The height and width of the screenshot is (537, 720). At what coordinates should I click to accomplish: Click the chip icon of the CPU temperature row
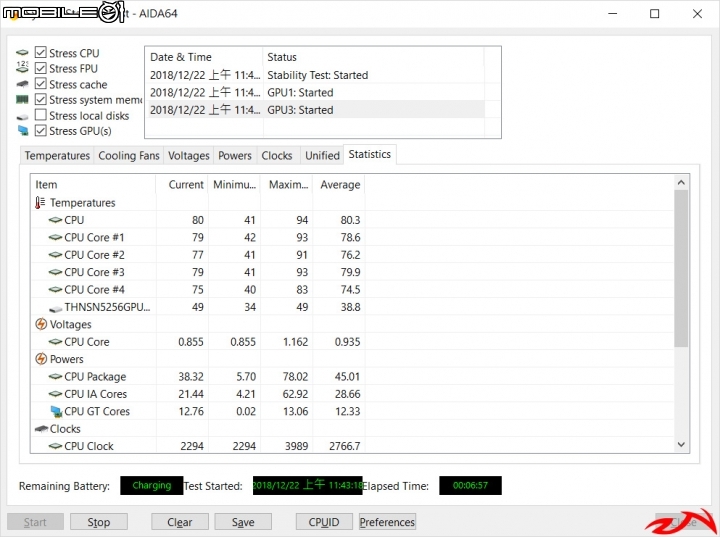click(55, 220)
